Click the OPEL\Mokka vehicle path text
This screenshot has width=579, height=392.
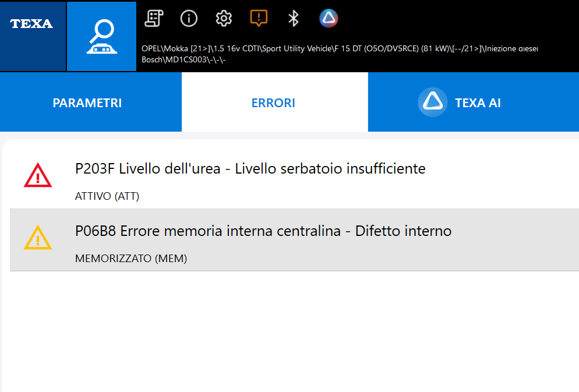(x=338, y=49)
